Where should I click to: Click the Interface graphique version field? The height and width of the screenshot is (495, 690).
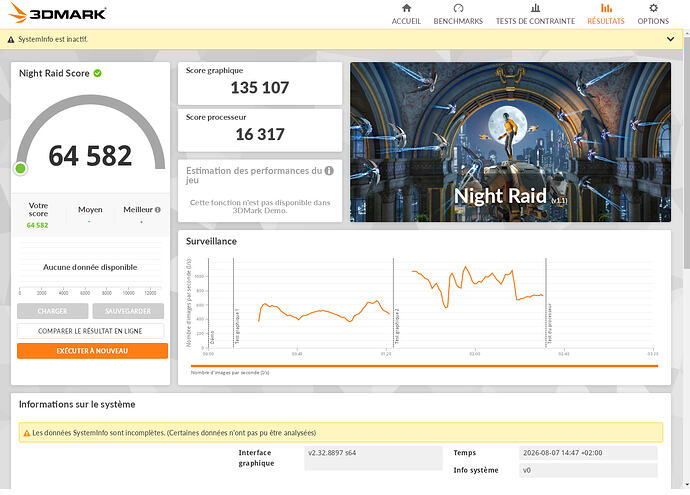373,458
